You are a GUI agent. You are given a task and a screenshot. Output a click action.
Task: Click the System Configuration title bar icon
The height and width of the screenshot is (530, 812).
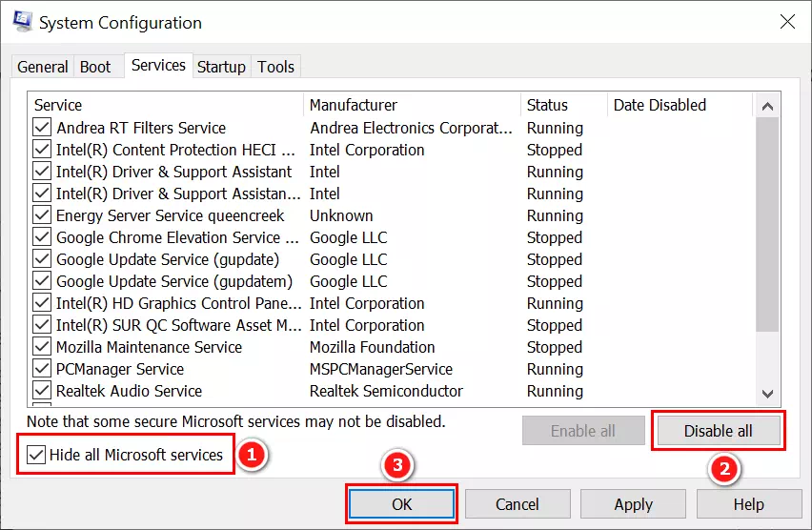[x=23, y=22]
